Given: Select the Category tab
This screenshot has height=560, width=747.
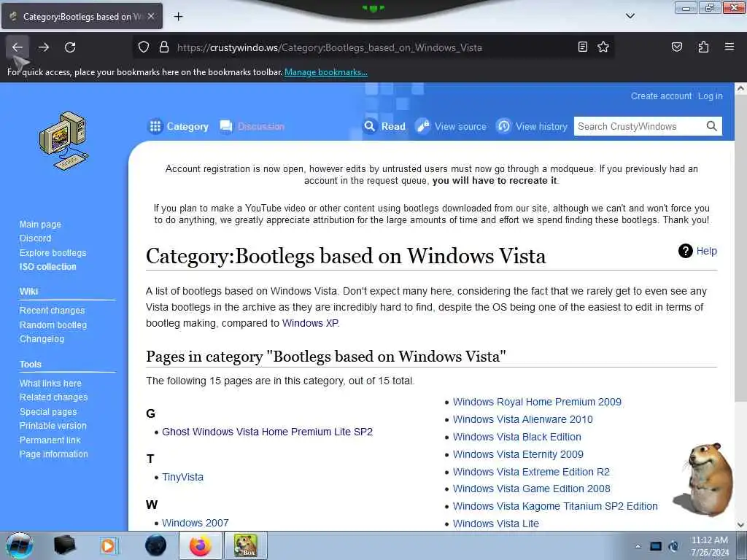Looking at the screenshot, I should (178, 126).
